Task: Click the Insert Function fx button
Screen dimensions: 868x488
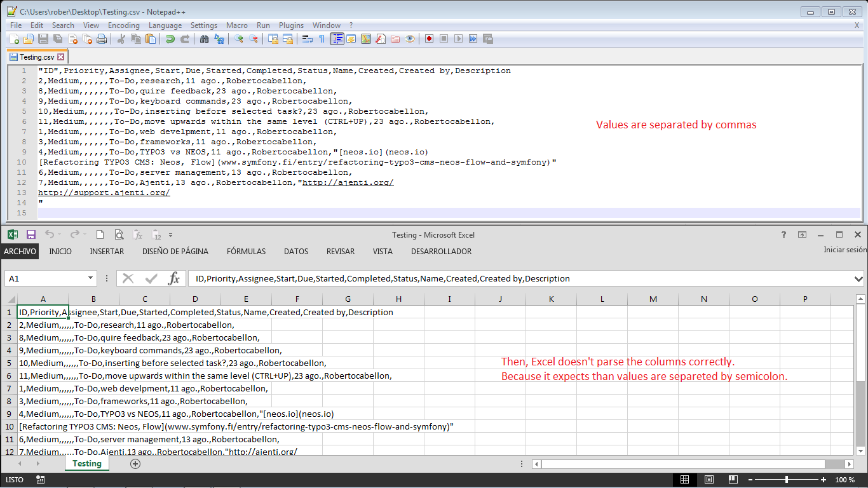Action: click(x=173, y=278)
